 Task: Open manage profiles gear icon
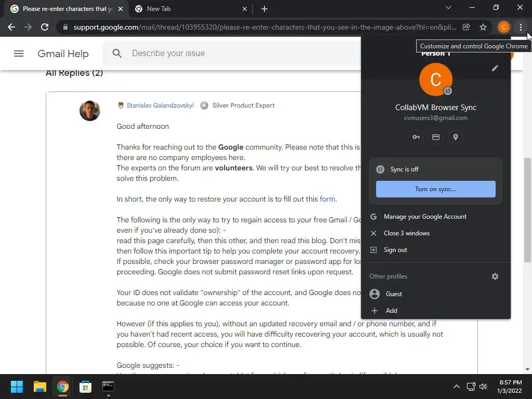coord(495,276)
